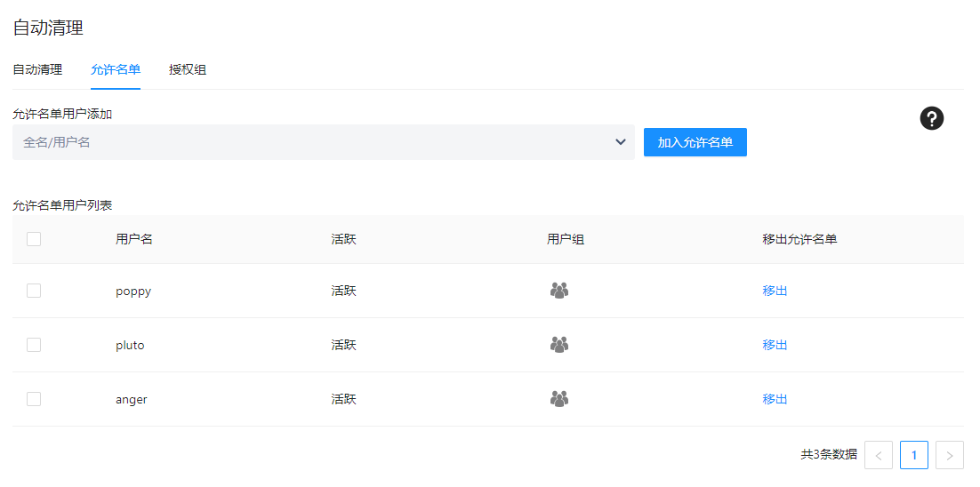
Task: Select the 允许名单 tab
Action: (x=116, y=69)
